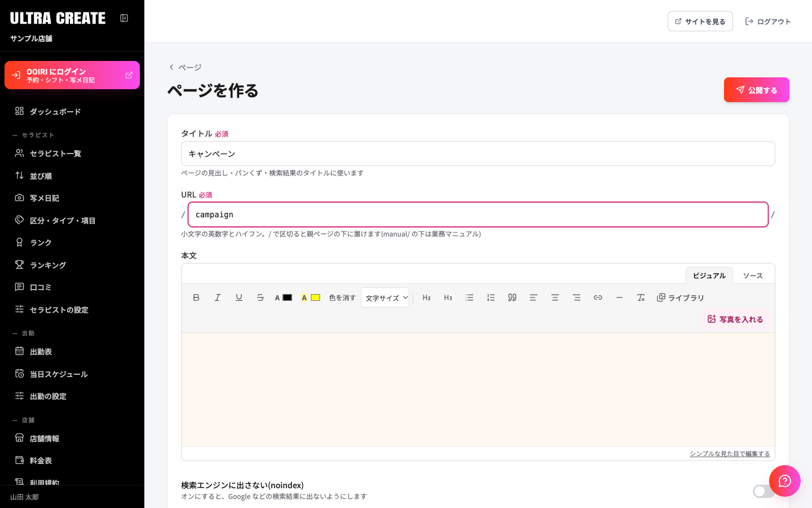Click inside the 本文 editor area

pyautogui.click(x=478, y=389)
